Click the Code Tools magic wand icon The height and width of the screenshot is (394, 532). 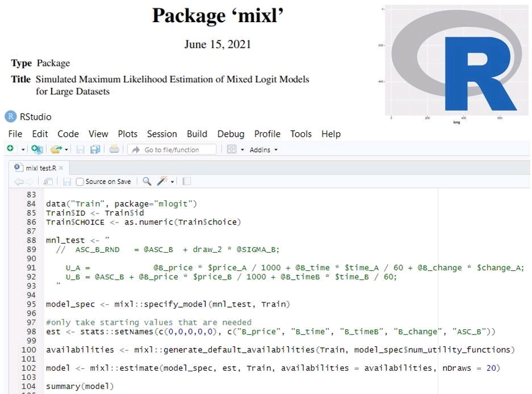tap(162, 181)
